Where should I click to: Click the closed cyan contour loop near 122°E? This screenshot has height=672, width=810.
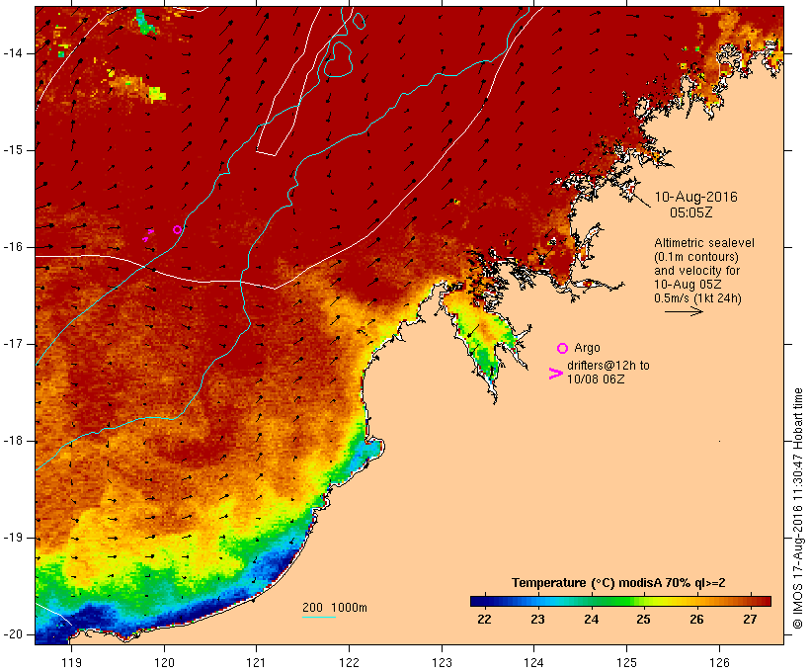339,59
